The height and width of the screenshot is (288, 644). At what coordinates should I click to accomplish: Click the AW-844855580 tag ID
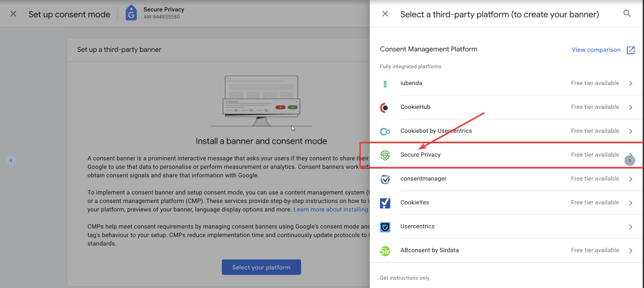pos(162,17)
